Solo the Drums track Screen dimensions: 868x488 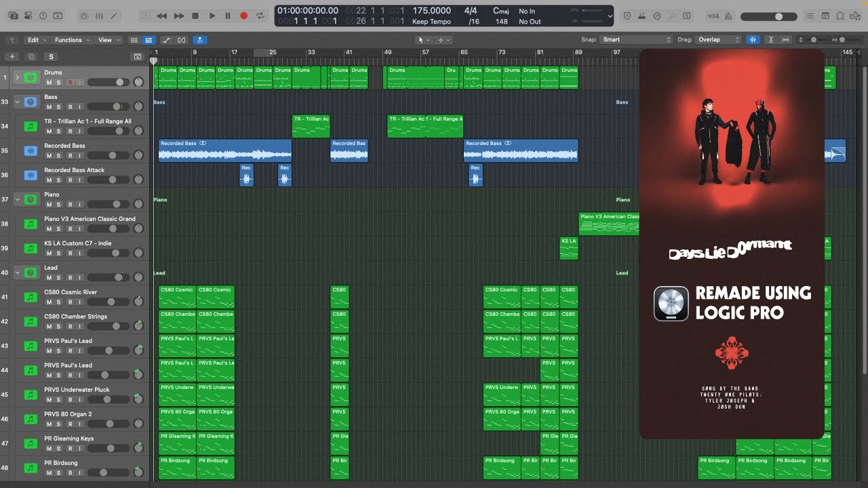pos(59,82)
